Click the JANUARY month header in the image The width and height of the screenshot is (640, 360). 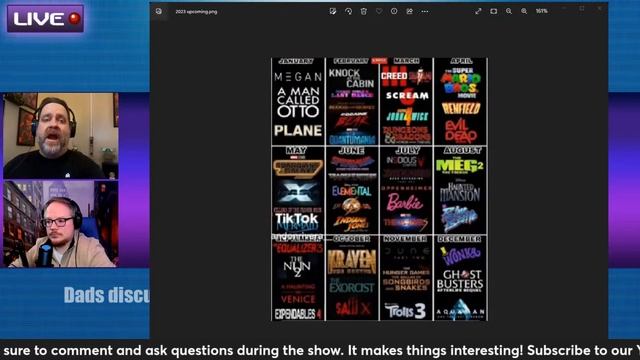[296, 61]
